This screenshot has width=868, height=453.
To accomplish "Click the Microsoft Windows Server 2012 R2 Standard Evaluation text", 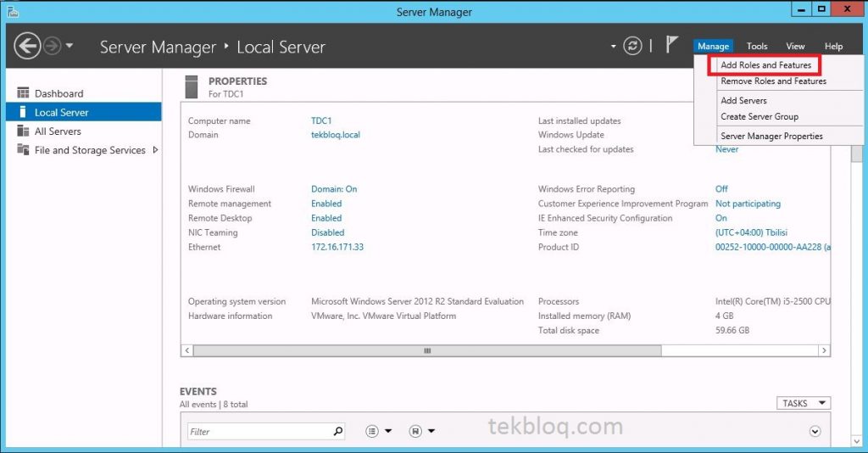I will coord(417,301).
